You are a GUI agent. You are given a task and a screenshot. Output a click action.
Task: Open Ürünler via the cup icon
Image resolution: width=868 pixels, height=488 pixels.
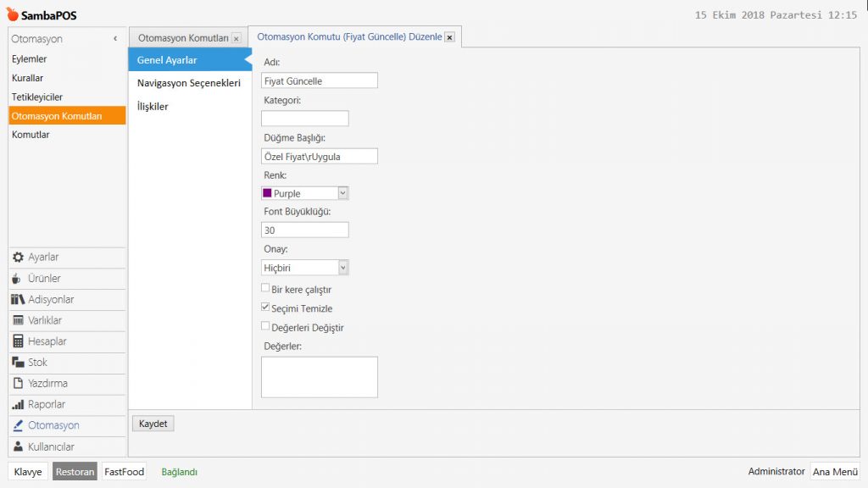tap(18, 279)
